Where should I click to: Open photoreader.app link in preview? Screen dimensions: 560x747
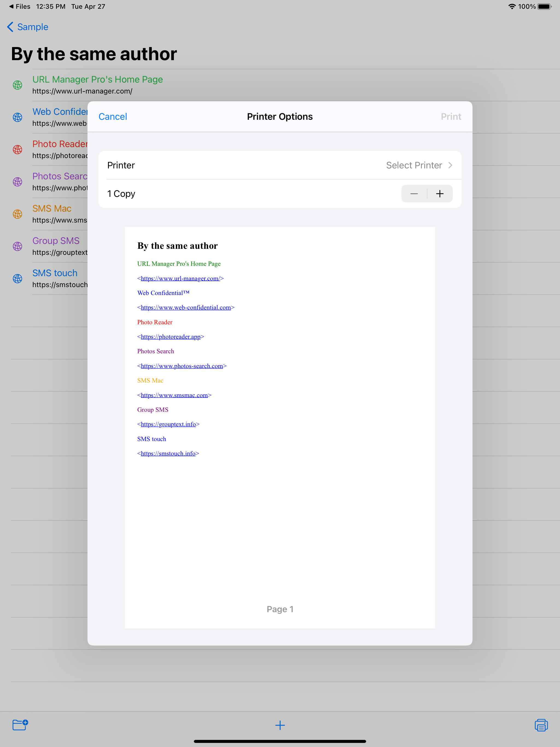pyautogui.click(x=171, y=337)
